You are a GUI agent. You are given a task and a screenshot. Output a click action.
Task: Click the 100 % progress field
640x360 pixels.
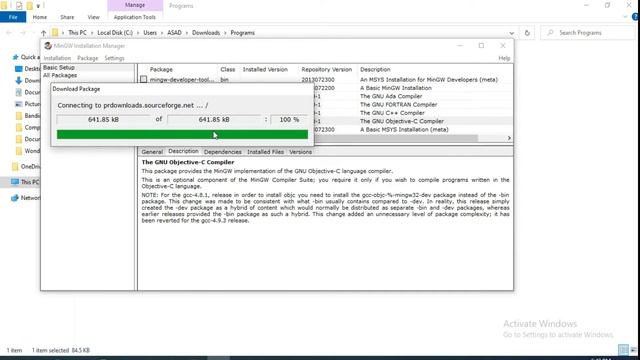tap(289, 120)
